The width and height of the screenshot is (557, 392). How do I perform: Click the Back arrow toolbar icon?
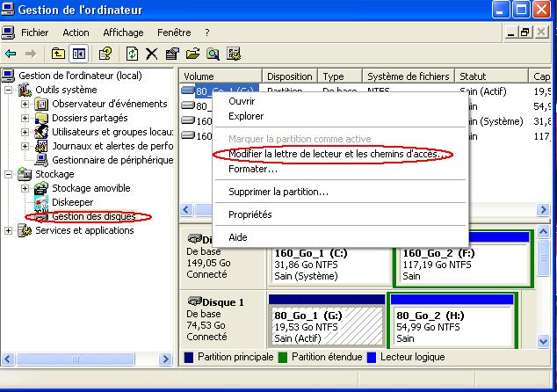pyautogui.click(x=11, y=54)
